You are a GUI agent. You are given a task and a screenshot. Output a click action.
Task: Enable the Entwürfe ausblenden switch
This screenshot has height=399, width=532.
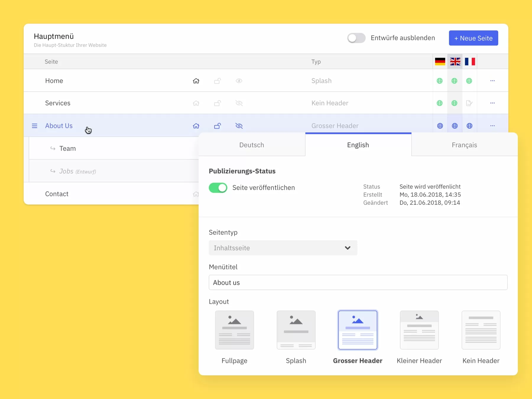point(356,38)
